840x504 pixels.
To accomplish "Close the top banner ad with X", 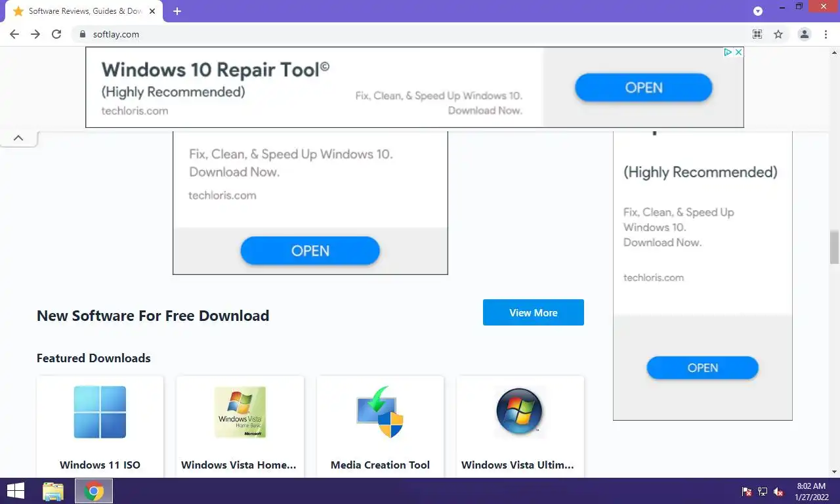I will (738, 52).
